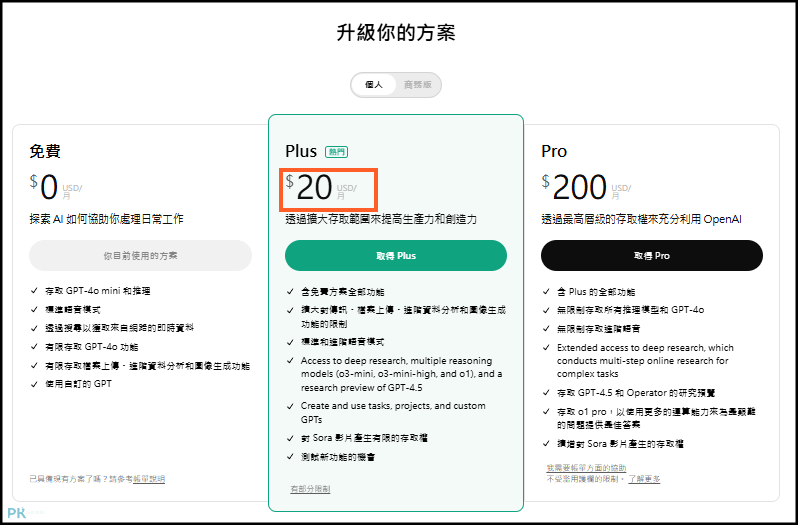Click the 免費 plan title
This screenshot has width=798, height=525.
click(x=45, y=151)
